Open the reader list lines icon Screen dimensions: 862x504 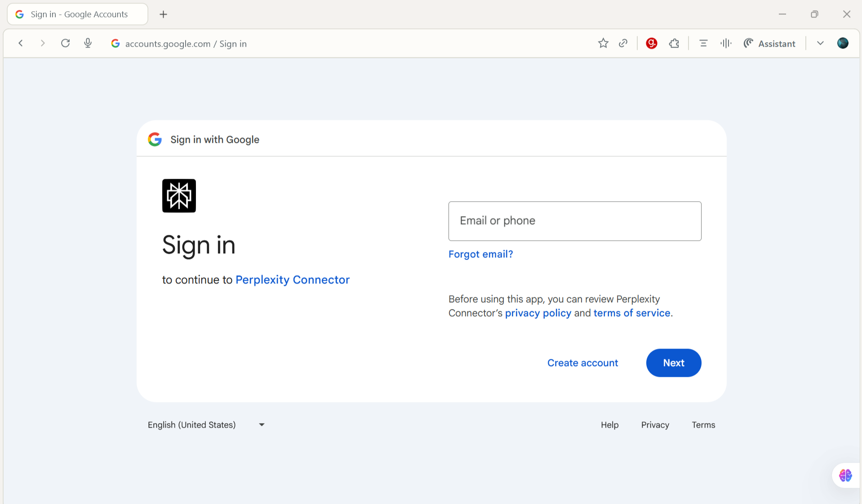tap(703, 43)
